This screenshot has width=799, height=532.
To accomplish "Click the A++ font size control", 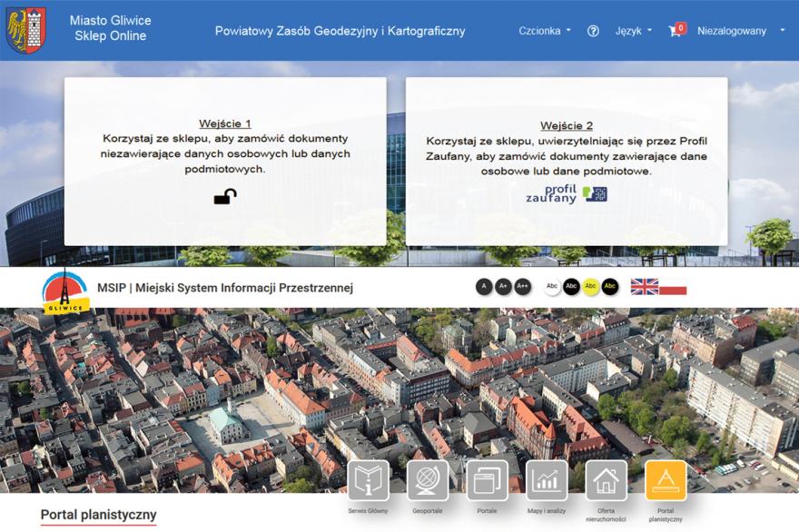I will (522, 286).
